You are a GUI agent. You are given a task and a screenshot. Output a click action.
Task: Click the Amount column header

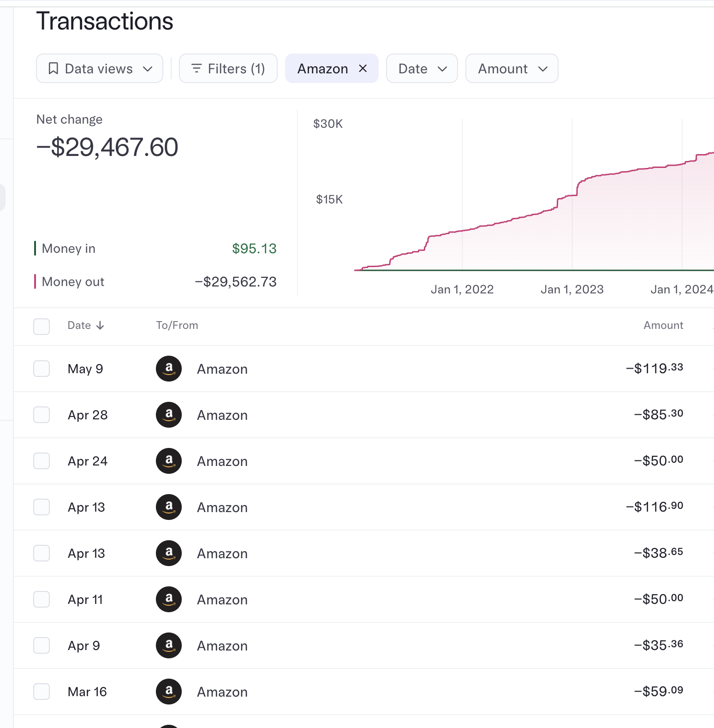[x=663, y=325]
